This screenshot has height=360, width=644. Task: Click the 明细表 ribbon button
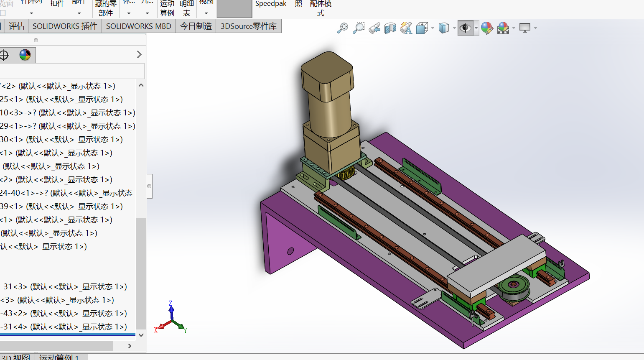pyautogui.click(x=187, y=8)
